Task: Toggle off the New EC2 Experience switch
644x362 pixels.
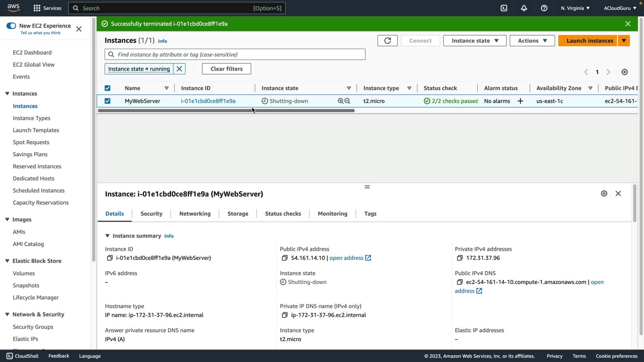Action: [11, 26]
